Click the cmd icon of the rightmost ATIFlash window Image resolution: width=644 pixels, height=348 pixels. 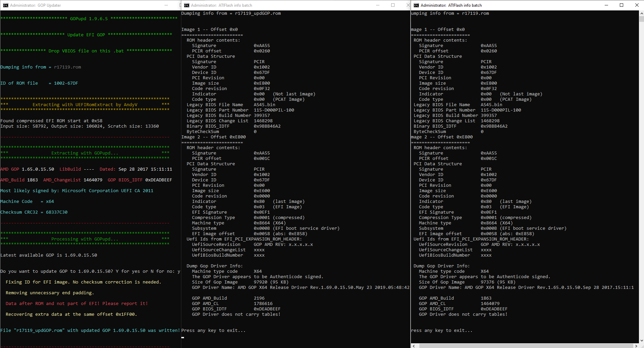pos(416,5)
